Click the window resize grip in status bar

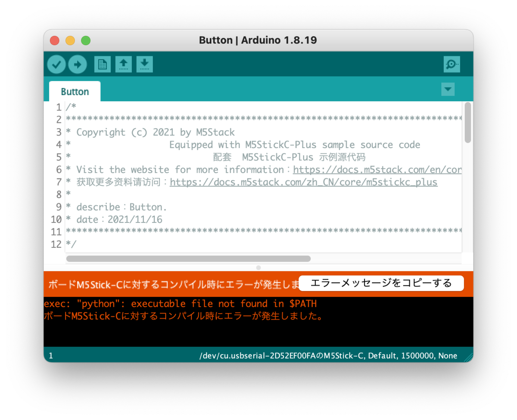[x=468, y=357]
